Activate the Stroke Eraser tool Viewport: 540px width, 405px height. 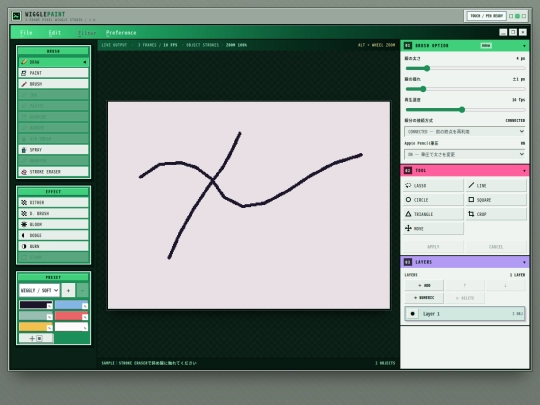(53, 172)
